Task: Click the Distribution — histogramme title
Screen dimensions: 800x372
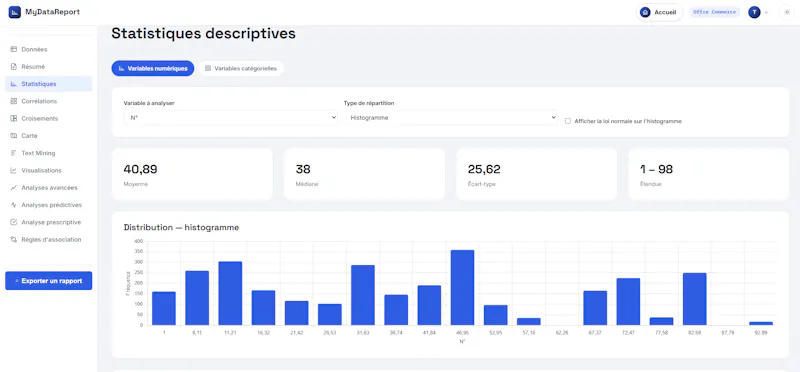Action: coord(181,228)
